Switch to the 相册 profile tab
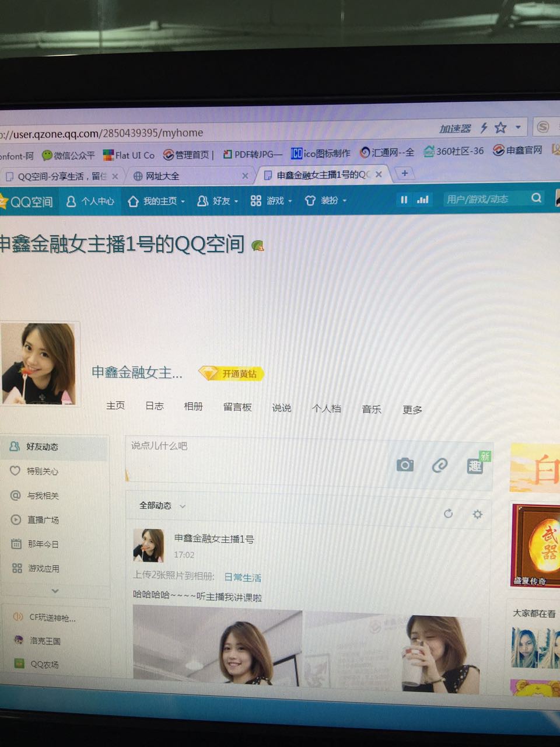560x747 pixels. tap(193, 407)
